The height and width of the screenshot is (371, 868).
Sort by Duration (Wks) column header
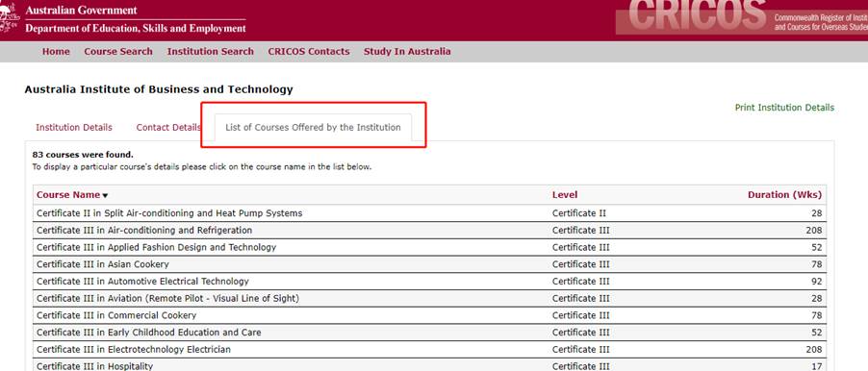tap(784, 194)
